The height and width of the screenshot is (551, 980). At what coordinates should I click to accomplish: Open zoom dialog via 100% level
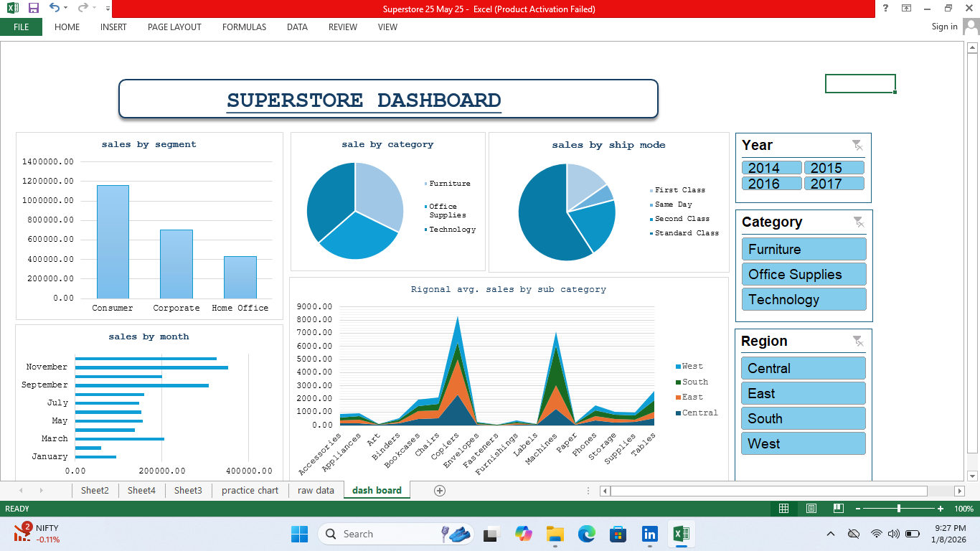(x=963, y=509)
